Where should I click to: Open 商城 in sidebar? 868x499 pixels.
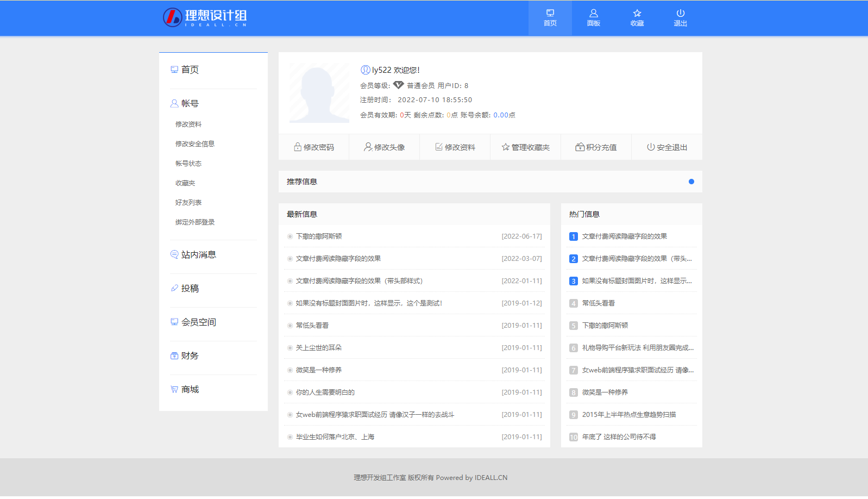185,389
